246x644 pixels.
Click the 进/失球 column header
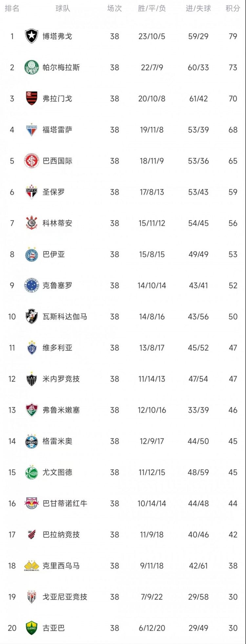pos(198,9)
